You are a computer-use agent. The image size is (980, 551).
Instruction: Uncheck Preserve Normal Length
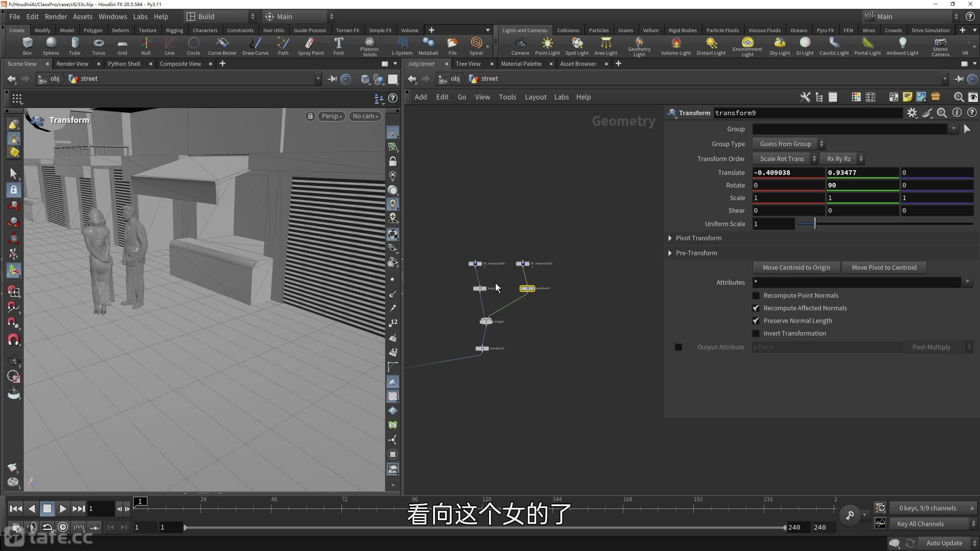pos(756,321)
